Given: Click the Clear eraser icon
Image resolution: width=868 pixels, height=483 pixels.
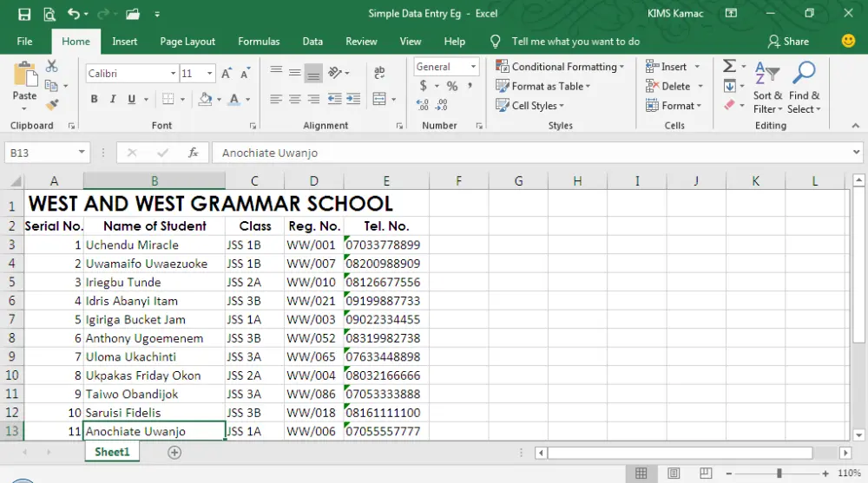Looking at the screenshot, I should tap(730, 105).
